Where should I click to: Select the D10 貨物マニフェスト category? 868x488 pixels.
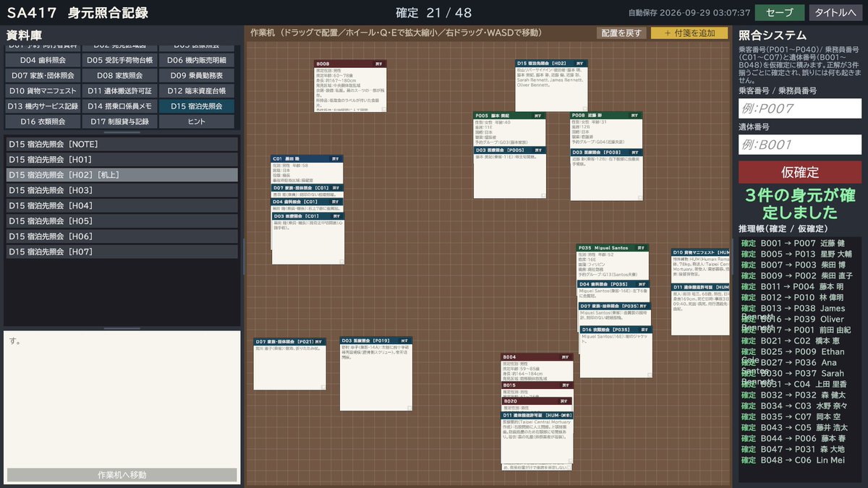point(43,91)
